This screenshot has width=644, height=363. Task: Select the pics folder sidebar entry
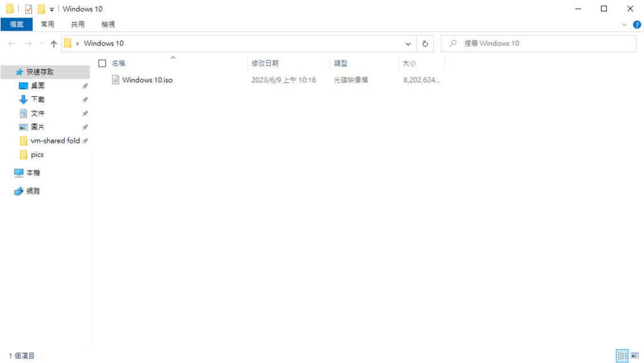click(37, 154)
